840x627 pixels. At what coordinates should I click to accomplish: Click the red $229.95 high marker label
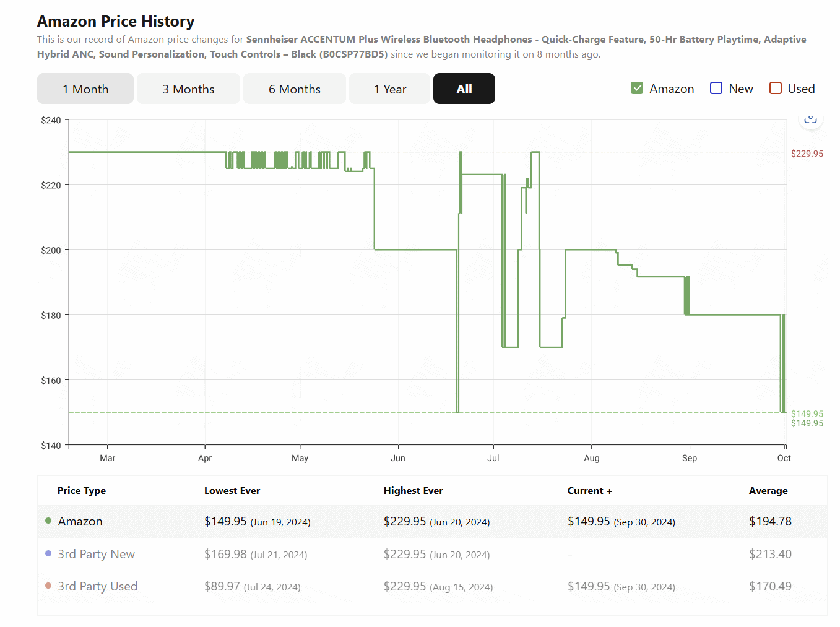tap(807, 154)
